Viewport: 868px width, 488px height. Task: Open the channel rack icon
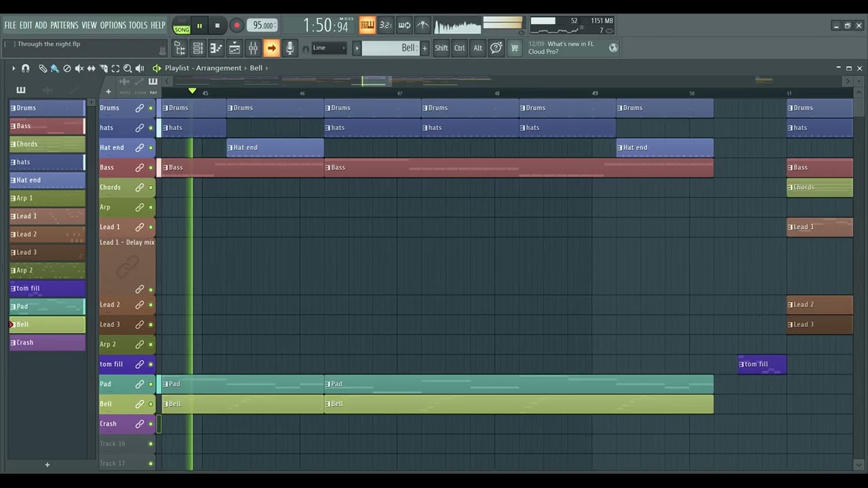(198, 48)
